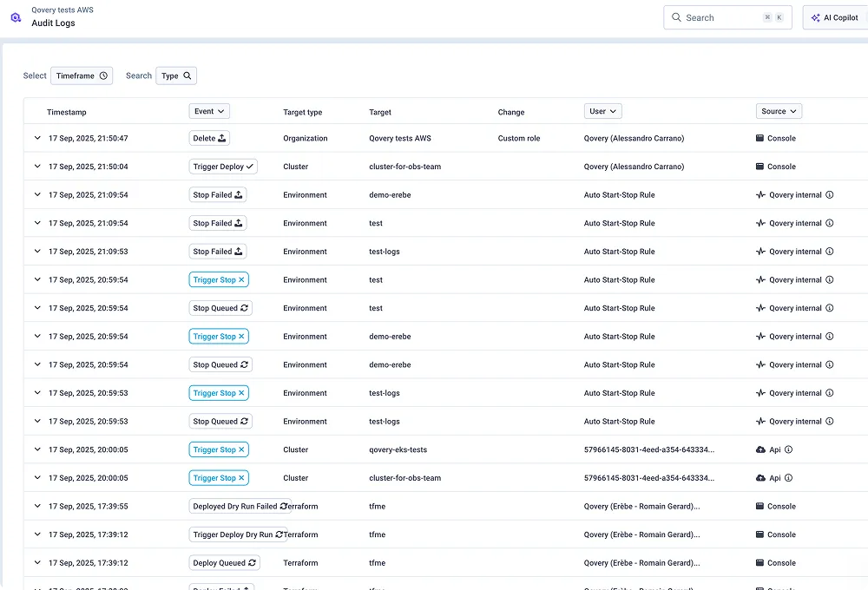Click the Audit Logs page title
This screenshot has width=868, height=590.
click(x=53, y=23)
